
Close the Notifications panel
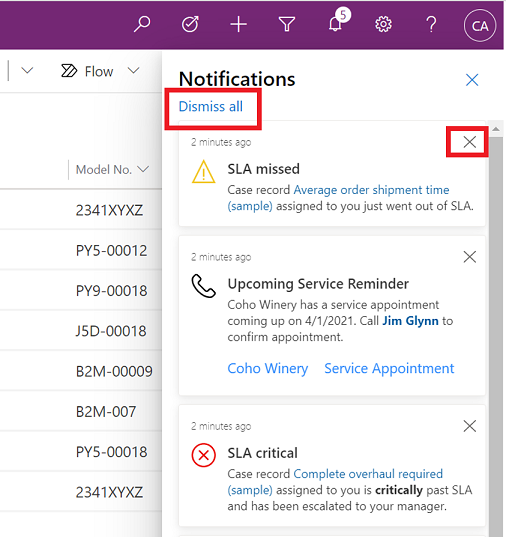pyautogui.click(x=472, y=80)
